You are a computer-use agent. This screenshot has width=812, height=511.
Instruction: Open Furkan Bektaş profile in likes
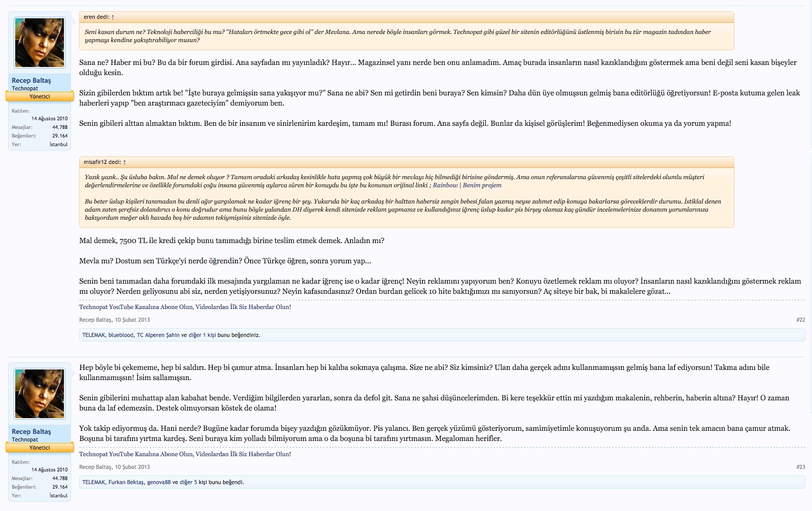point(126,482)
